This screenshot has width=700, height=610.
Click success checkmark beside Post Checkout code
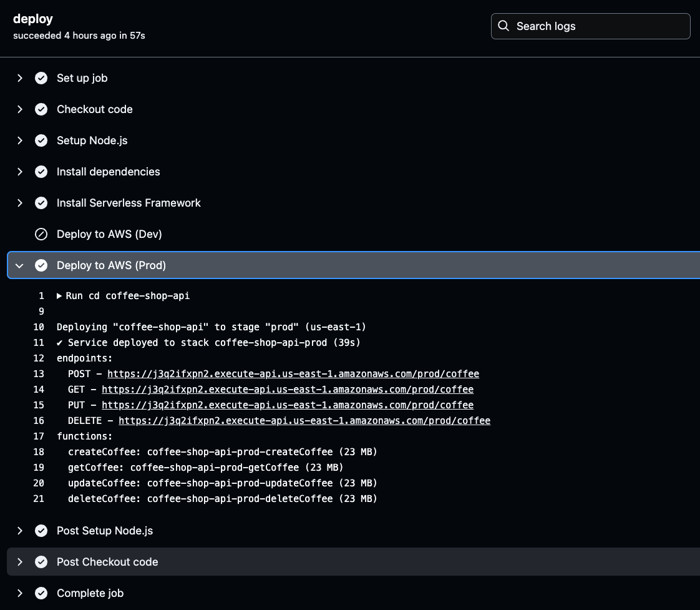tap(41, 562)
